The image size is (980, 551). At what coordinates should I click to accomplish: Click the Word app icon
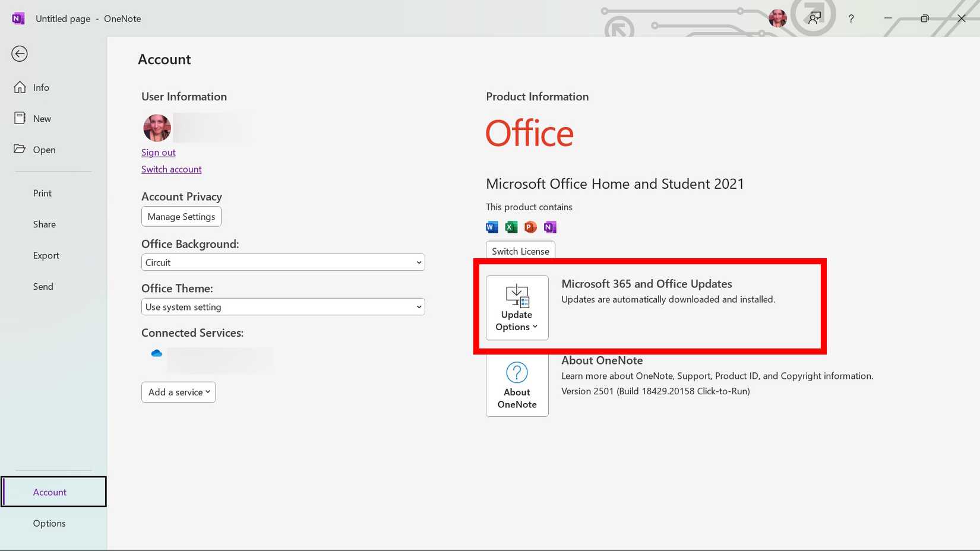pos(492,227)
